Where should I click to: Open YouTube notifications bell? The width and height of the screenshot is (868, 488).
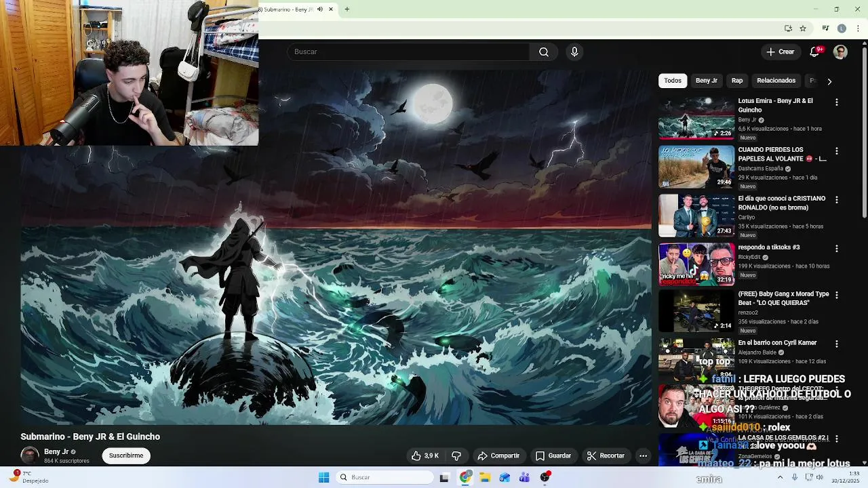[x=815, y=52]
